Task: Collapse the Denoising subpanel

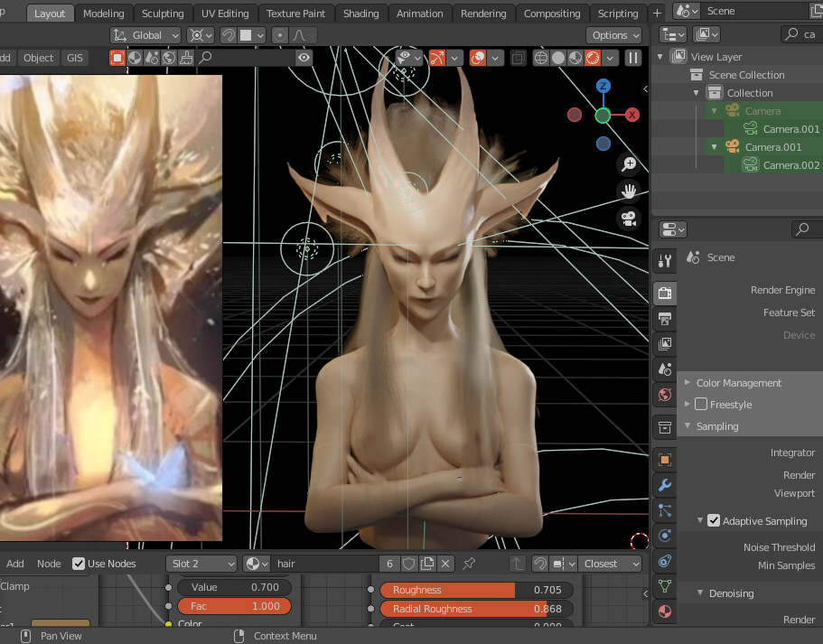Action: pyautogui.click(x=700, y=593)
